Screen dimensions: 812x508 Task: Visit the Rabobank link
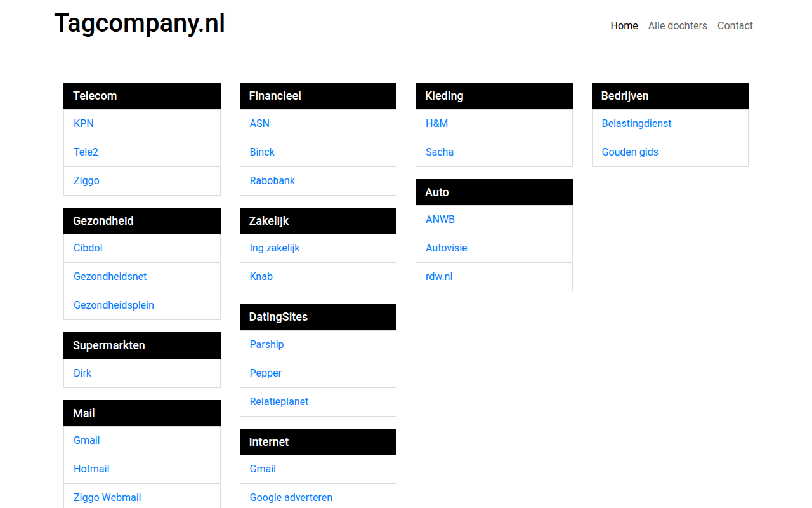(272, 180)
